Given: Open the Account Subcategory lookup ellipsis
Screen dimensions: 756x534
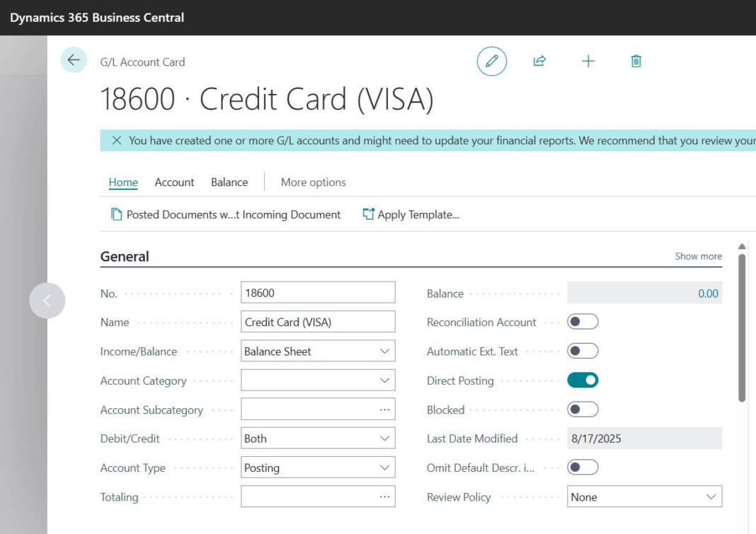Looking at the screenshot, I should [384, 409].
